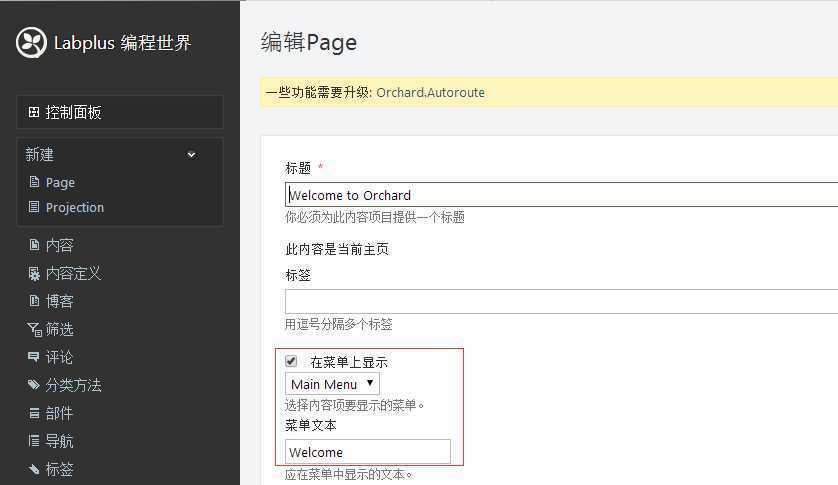Open the 标签 sidebar entry
The width and height of the screenshot is (838, 485).
pos(59,469)
